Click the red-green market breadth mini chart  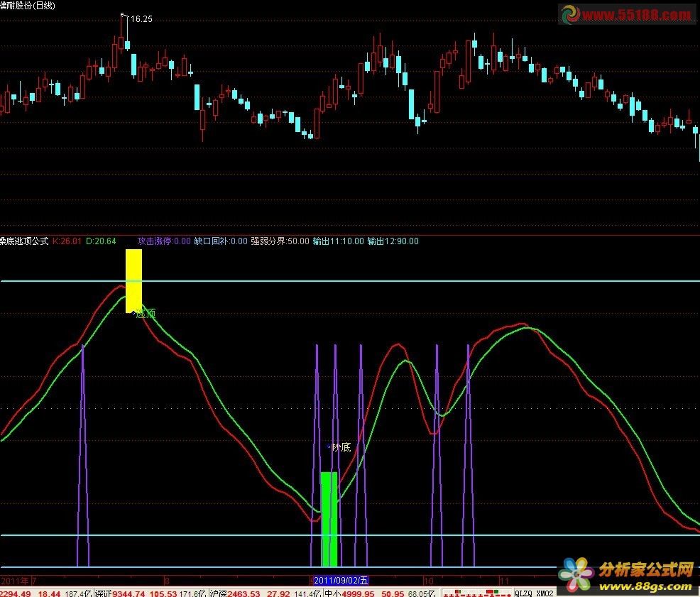[477, 593]
